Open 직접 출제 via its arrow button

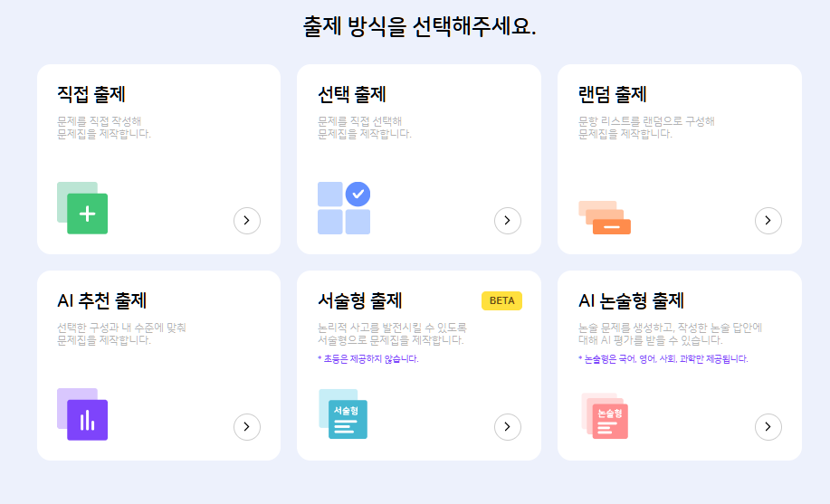[x=247, y=220]
